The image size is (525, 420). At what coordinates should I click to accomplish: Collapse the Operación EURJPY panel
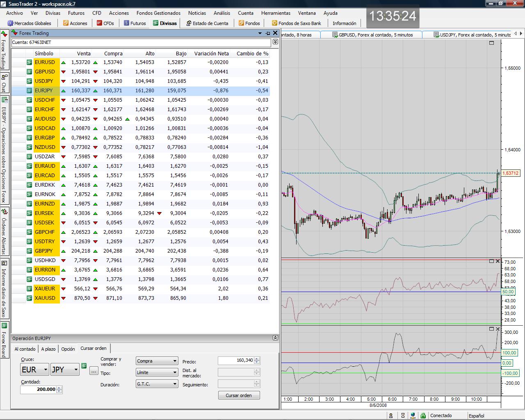(275, 338)
